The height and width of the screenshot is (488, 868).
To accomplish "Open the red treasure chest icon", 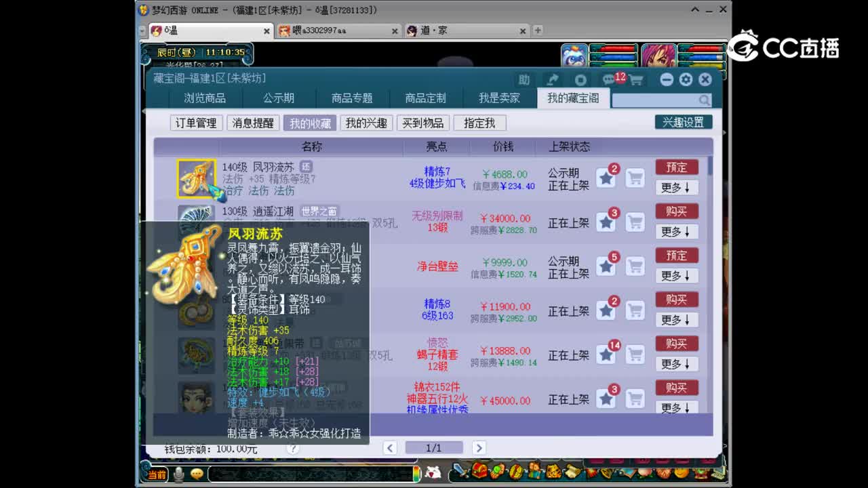I will click(x=479, y=470).
